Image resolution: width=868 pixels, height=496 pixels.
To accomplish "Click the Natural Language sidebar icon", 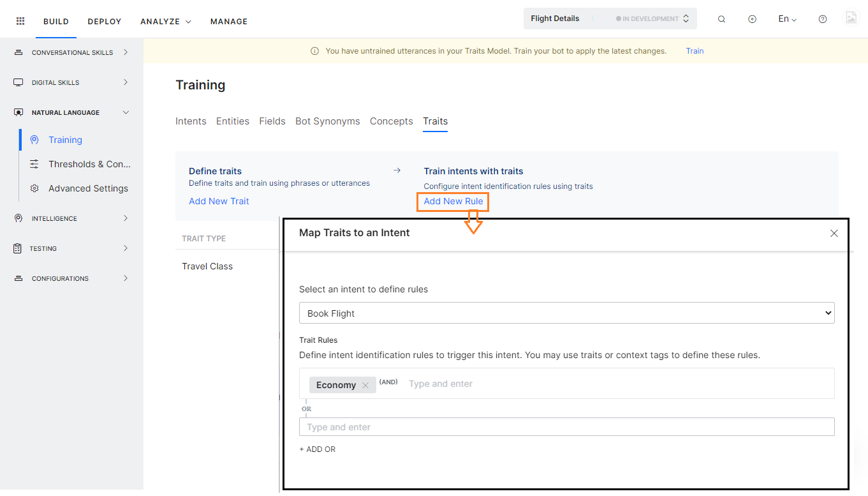I will (18, 112).
